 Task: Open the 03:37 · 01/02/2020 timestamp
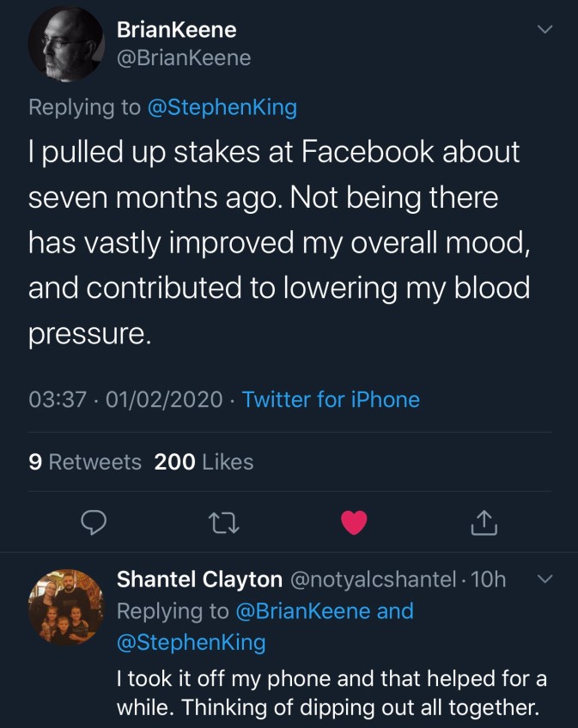[x=125, y=399]
